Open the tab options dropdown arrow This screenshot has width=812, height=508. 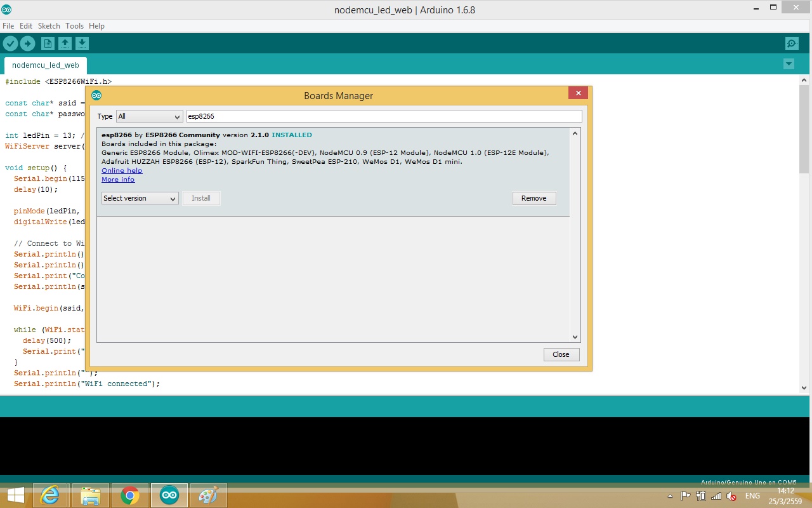789,64
